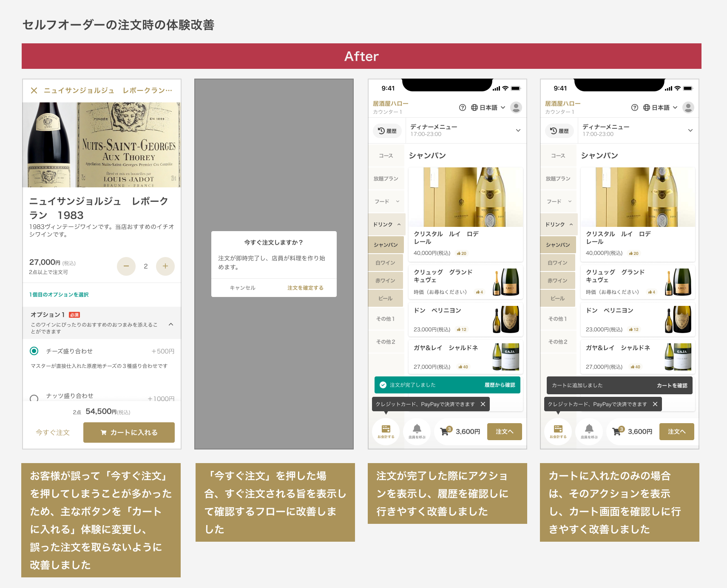The height and width of the screenshot is (588, 727).
Task: Select 赤ワイン subcategory in order-complete screen
Action: (386, 281)
